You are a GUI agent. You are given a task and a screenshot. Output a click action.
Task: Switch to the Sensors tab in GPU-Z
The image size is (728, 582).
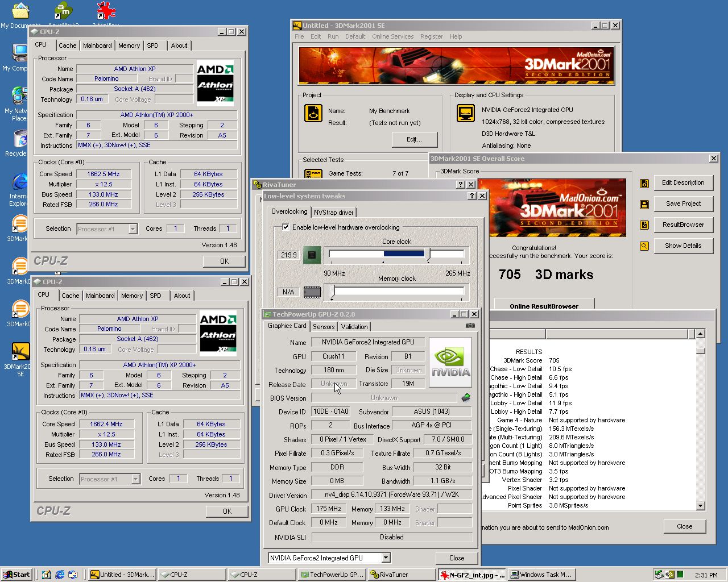[324, 326]
